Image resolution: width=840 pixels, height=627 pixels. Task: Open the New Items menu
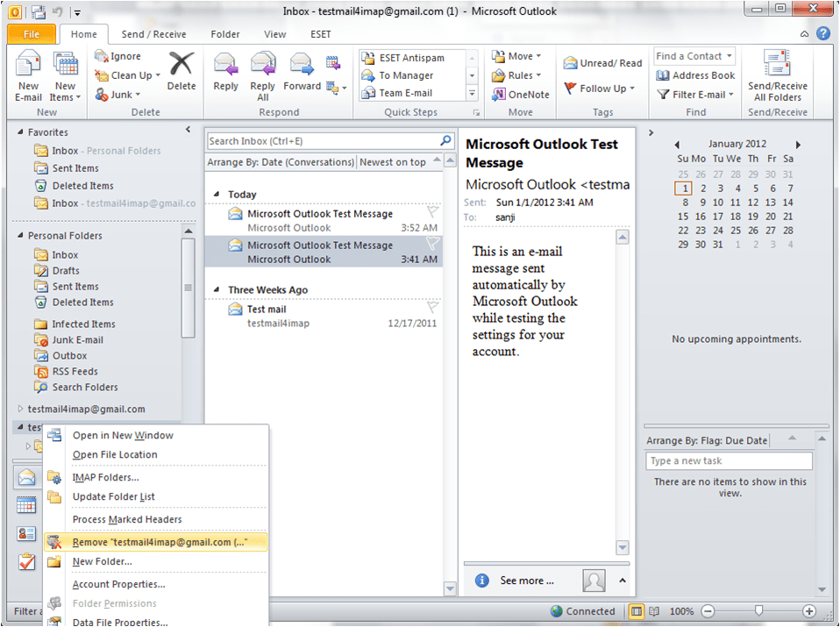click(x=66, y=76)
